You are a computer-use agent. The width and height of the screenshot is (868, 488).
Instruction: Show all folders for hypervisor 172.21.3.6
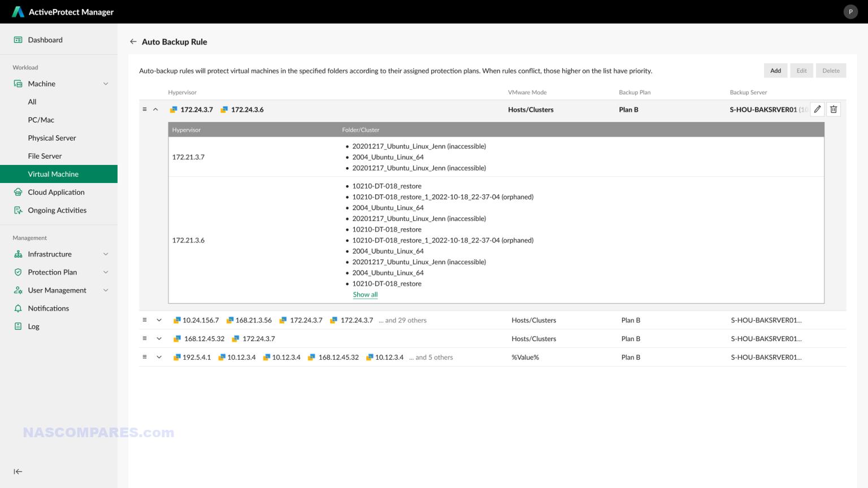click(x=365, y=294)
